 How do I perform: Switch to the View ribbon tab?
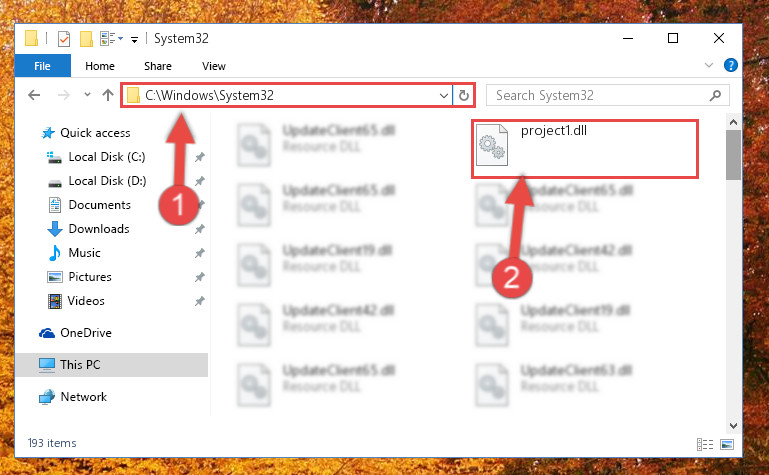[214, 66]
